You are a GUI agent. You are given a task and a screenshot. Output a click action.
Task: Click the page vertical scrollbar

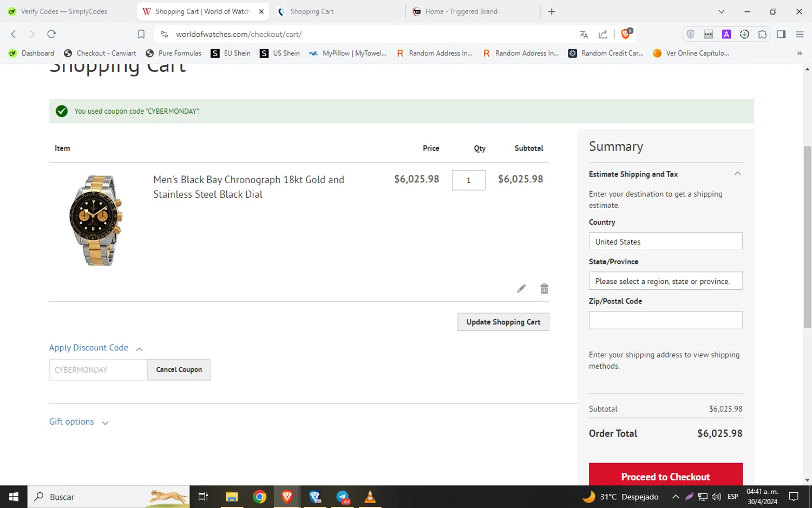click(807, 237)
